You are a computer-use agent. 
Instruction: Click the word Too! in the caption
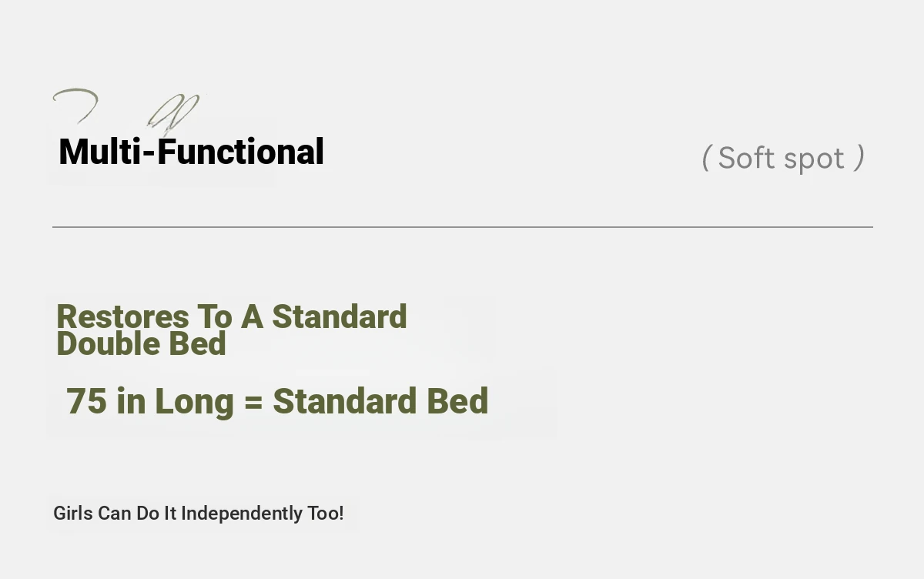tap(326, 513)
